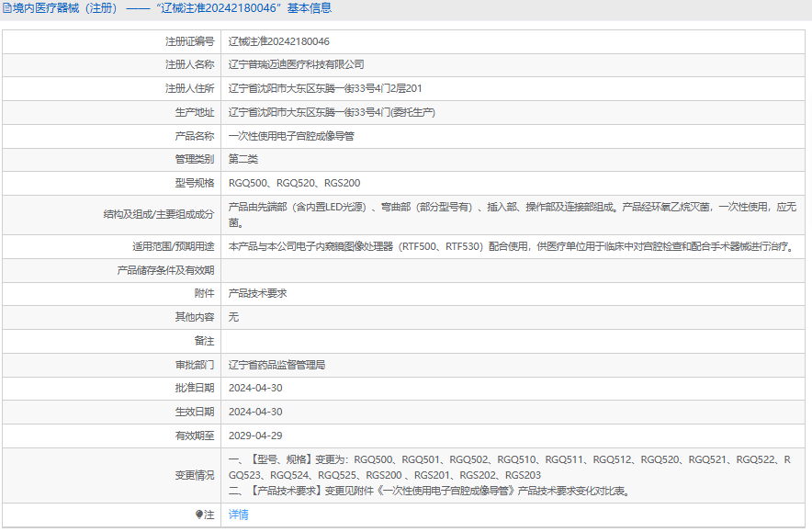Select the registration number 辽械注准20242180046 value cell
812x532 pixels.
pyautogui.click(x=278, y=41)
